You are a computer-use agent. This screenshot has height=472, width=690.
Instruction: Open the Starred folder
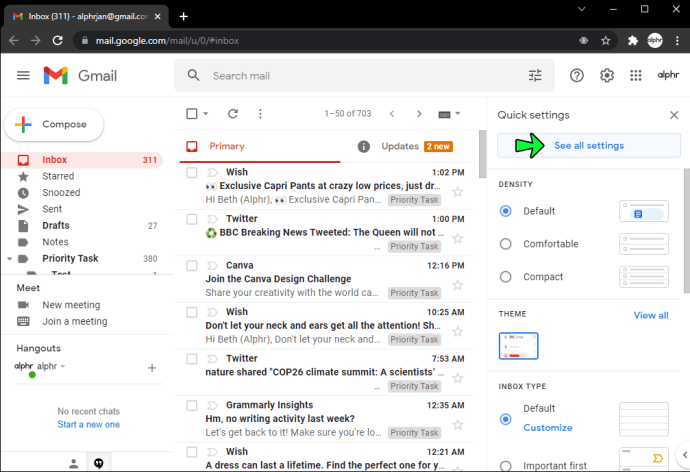point(82,176)
